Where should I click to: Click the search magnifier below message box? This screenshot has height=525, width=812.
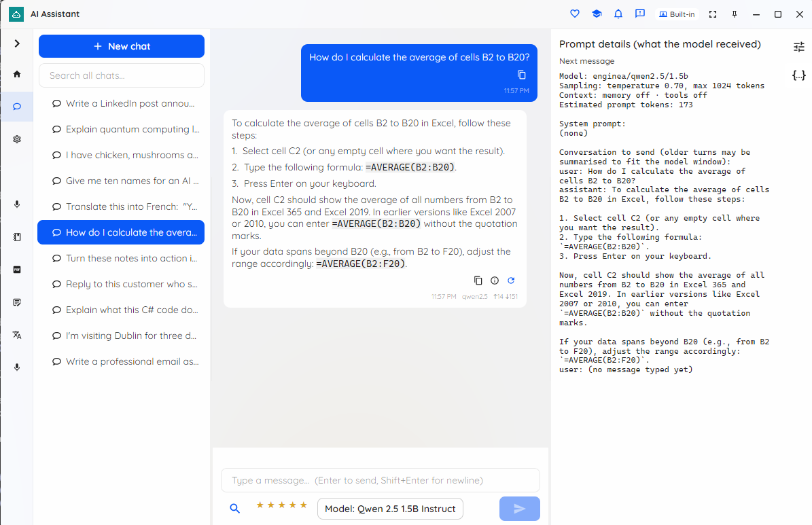coord(234,509)
